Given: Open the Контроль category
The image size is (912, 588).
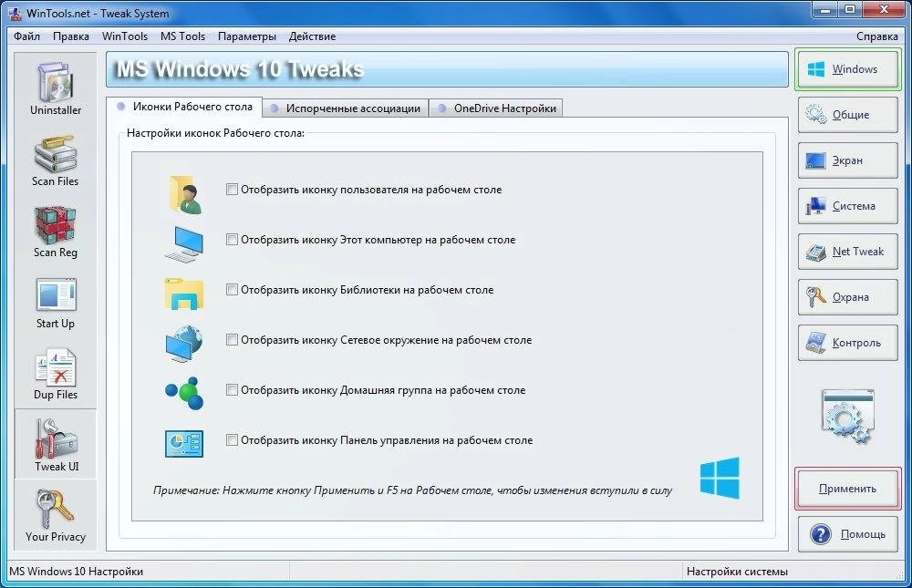Looking at the screenshot, I should tap(847, 343).
